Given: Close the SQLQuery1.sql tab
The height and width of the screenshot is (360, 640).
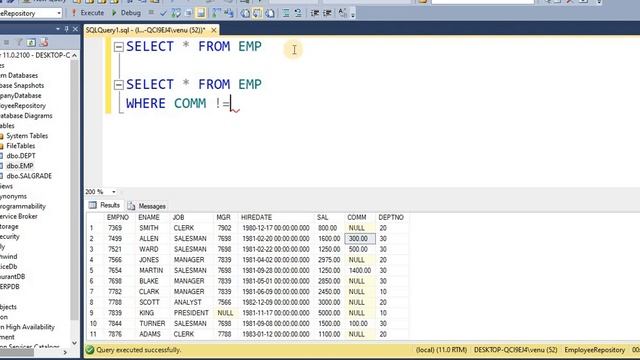Looking at the screenshot, I should (x=213, y=30).
